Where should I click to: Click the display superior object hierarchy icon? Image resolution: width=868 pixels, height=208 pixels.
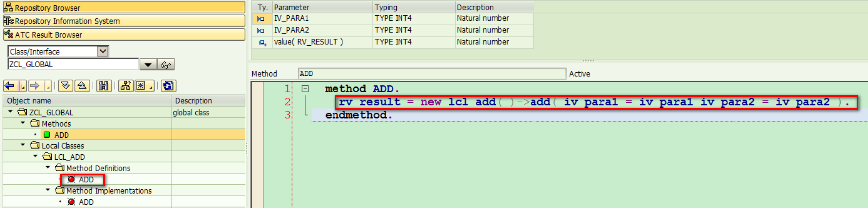[x=126, y=86]
